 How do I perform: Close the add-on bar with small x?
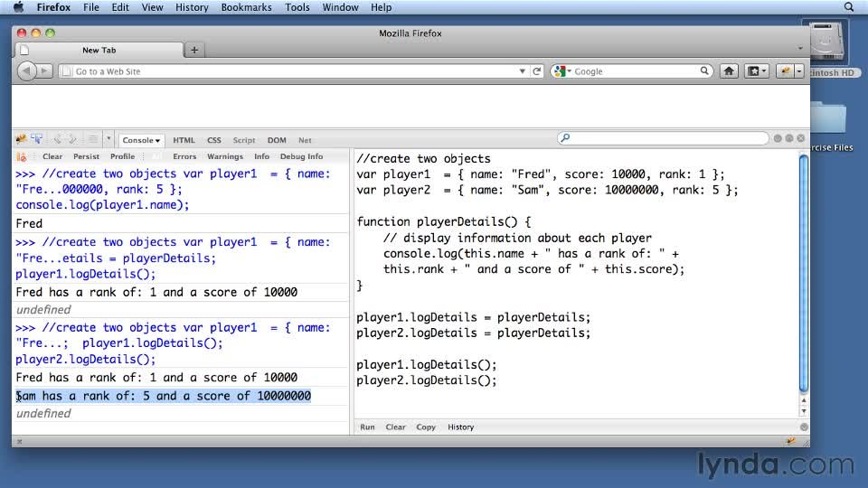(x=19, y=442)
